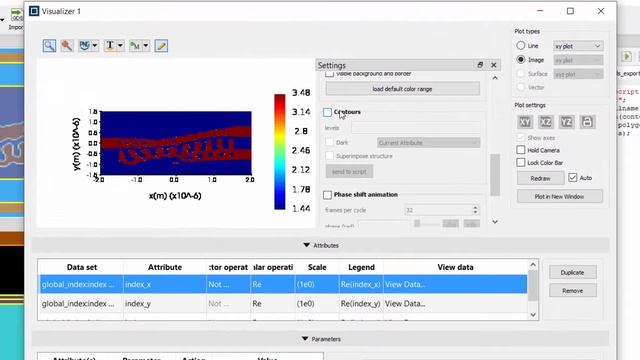The width and height of the screenshot is (640, 360).
Task: Toggle the Lock Color Bar checkbox
Action: [521, 162]
